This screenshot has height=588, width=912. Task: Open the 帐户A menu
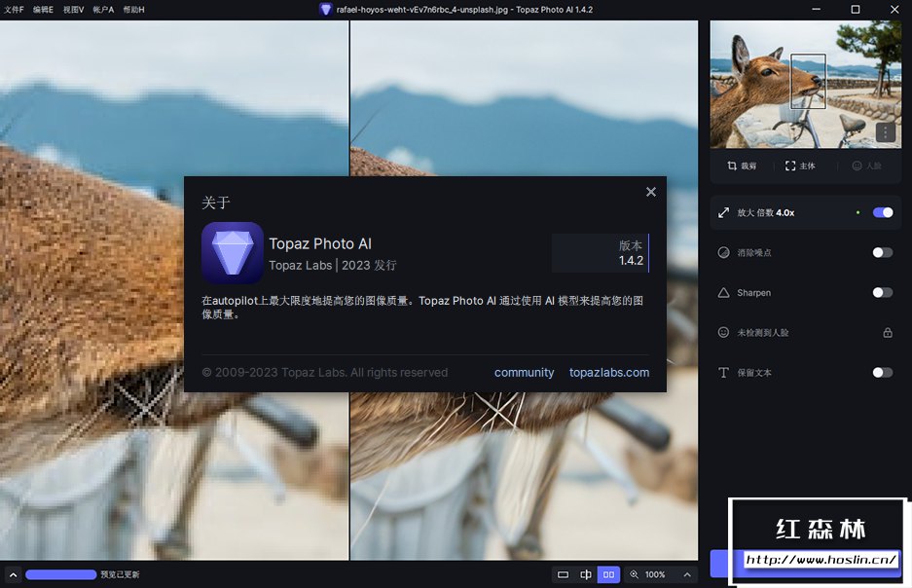pyautogui.click(x=103, y=10)
